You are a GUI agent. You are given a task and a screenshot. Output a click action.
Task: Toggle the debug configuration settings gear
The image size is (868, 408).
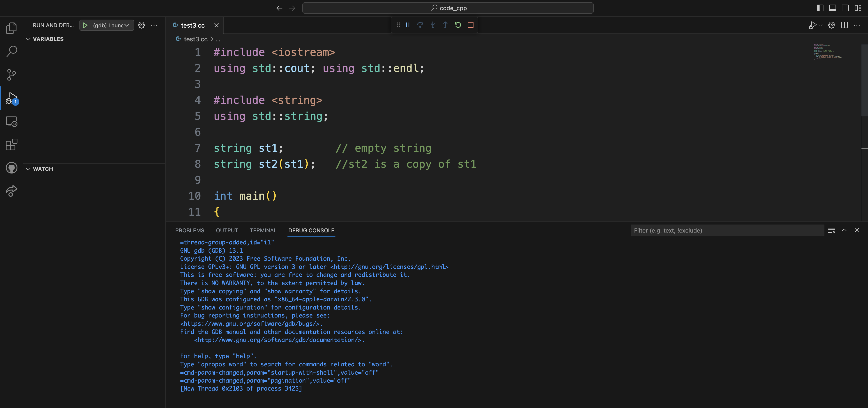tap(142, 25)
